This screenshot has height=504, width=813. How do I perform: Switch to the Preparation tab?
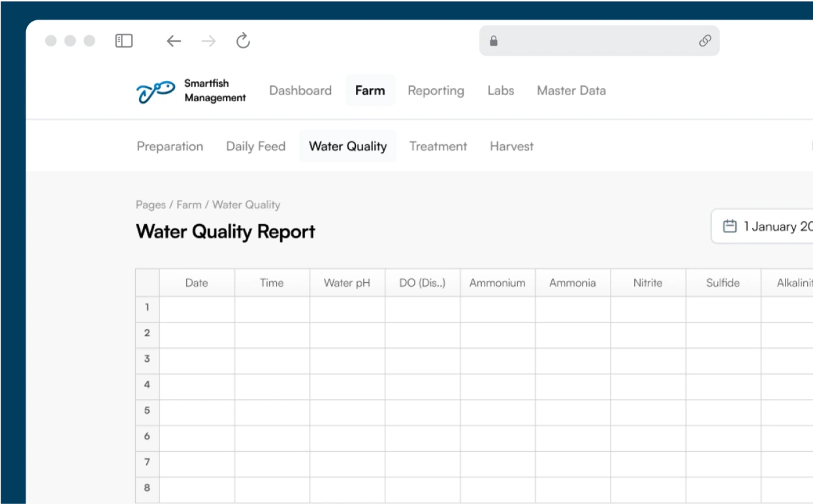[170, 146]
